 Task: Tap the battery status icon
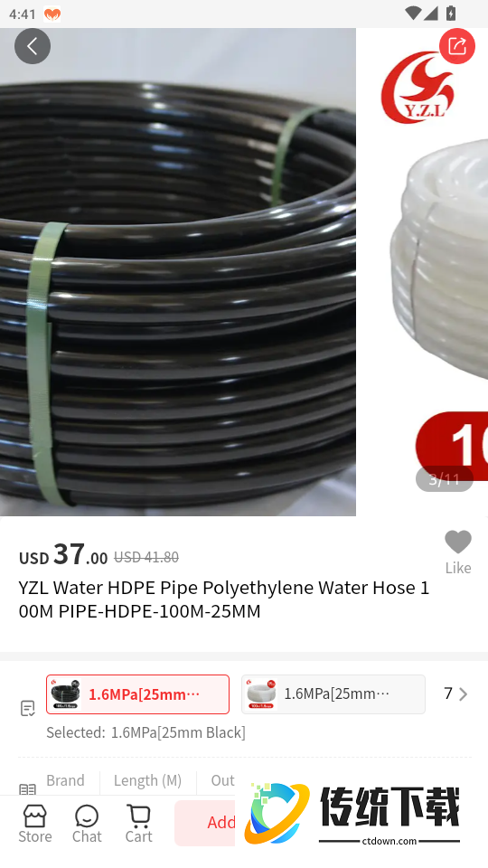coord(451,14)
